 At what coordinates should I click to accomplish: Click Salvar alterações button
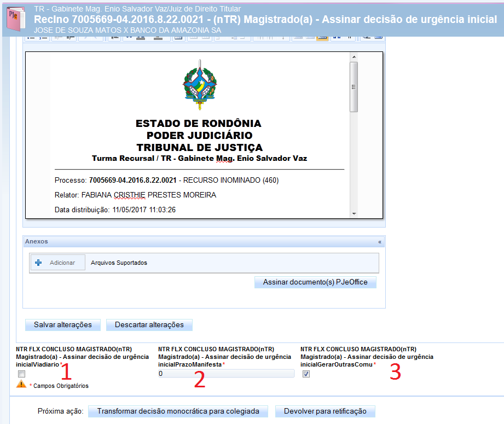click(x=63, y=325)
